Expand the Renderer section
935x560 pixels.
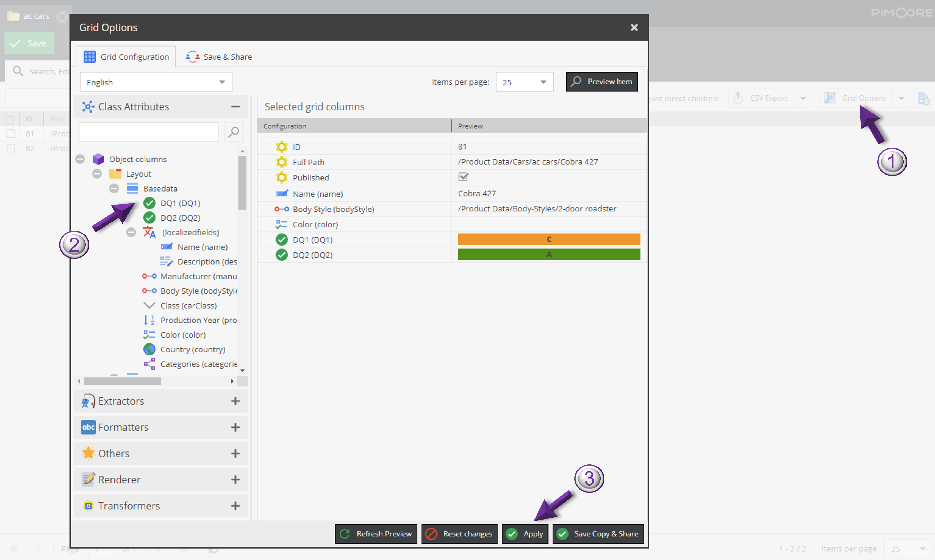click(235, 480)
